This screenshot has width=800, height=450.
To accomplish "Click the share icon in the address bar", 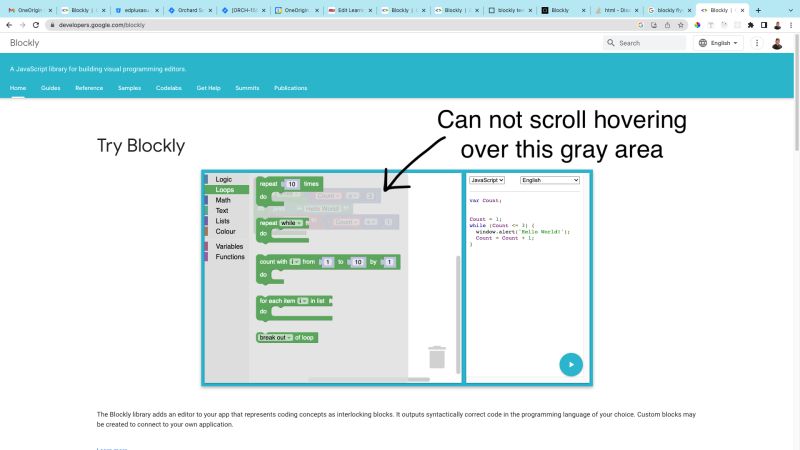I will tap(667, 25).
